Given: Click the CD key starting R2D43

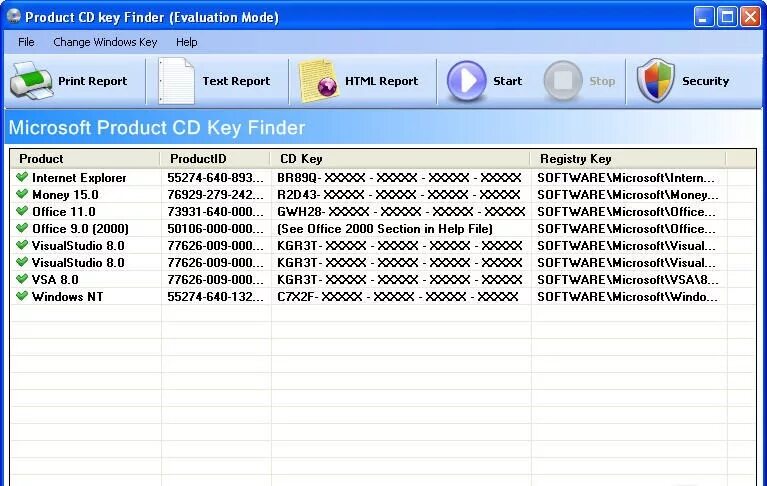Looking at the screenshot, I should coord(399,195).
